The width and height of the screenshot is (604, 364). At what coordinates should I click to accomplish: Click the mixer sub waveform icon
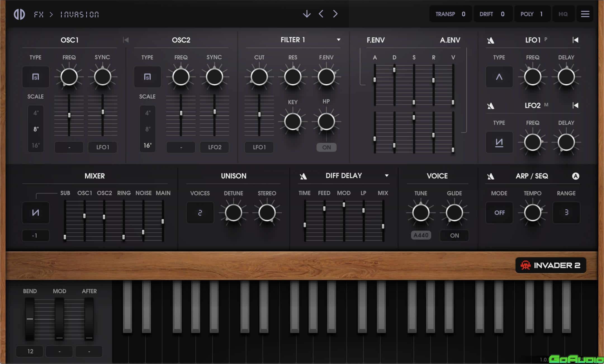pyautogui.click(x=35, y=213)
